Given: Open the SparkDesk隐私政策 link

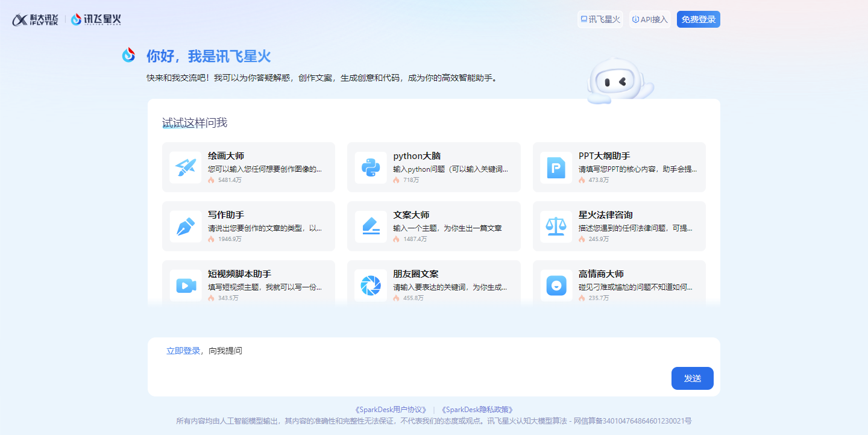Looking at the screenshot, I should [x=477, y=410].
